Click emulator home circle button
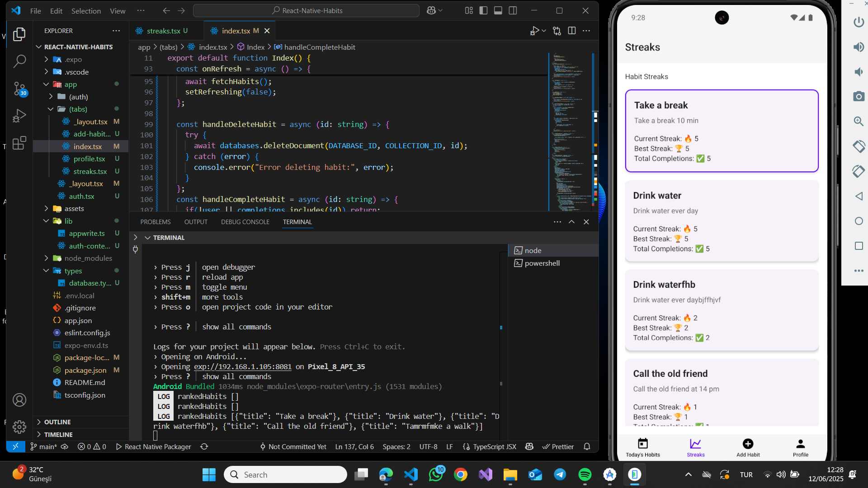 coord(859,221)
